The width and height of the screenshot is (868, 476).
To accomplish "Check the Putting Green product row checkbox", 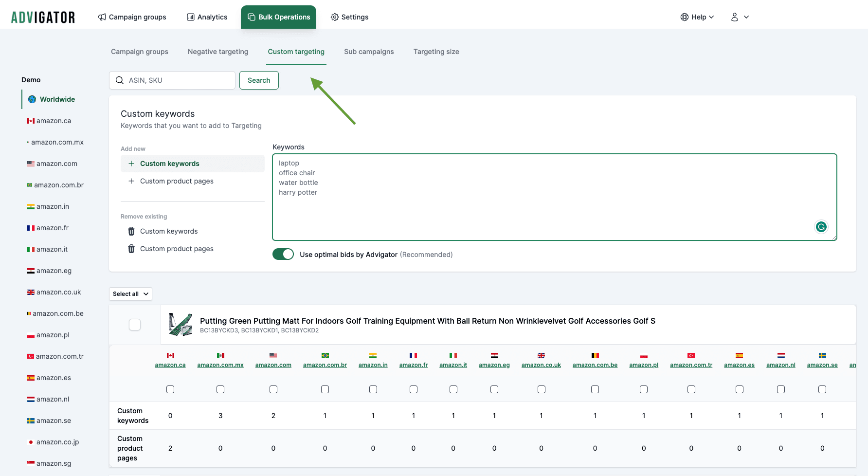I will [135, 325].
